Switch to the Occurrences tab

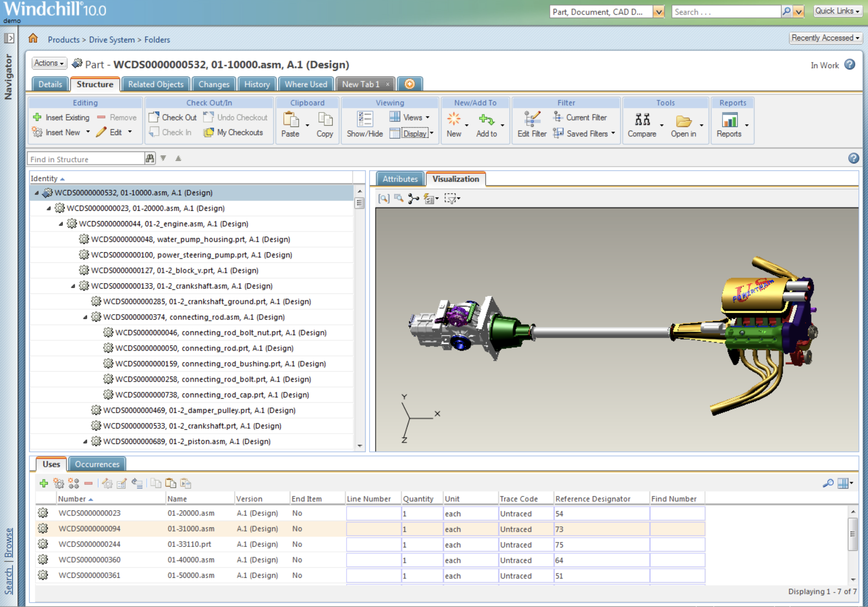97,464
